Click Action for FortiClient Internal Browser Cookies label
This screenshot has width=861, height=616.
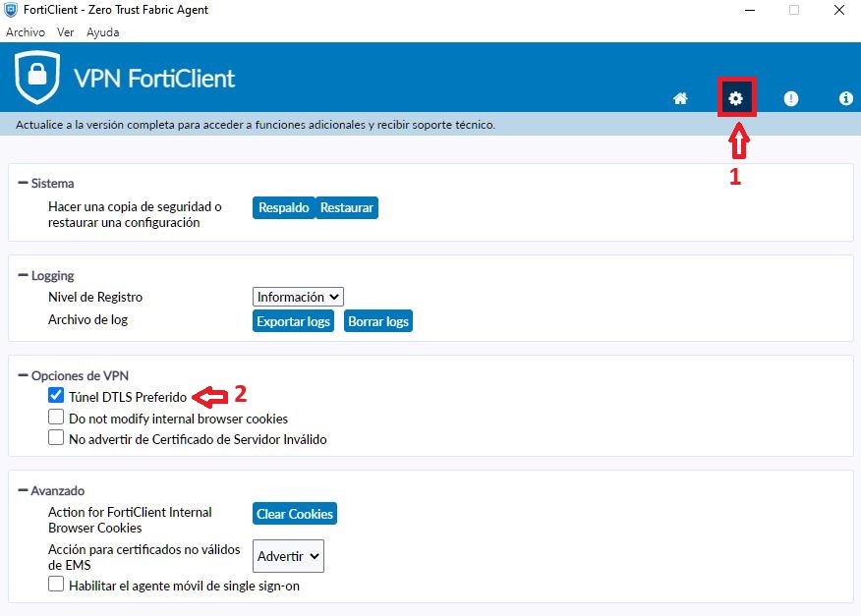point(130,520)
